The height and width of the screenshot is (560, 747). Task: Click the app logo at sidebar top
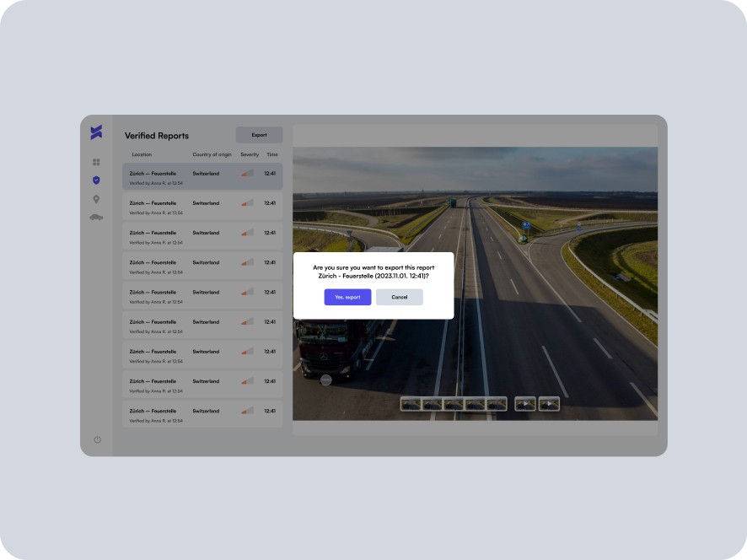[96, 132]
